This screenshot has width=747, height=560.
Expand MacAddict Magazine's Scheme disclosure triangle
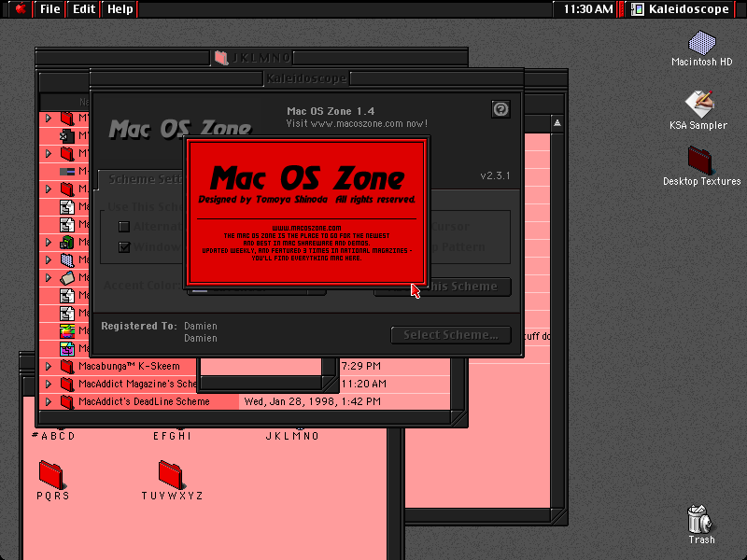point(49,384)
